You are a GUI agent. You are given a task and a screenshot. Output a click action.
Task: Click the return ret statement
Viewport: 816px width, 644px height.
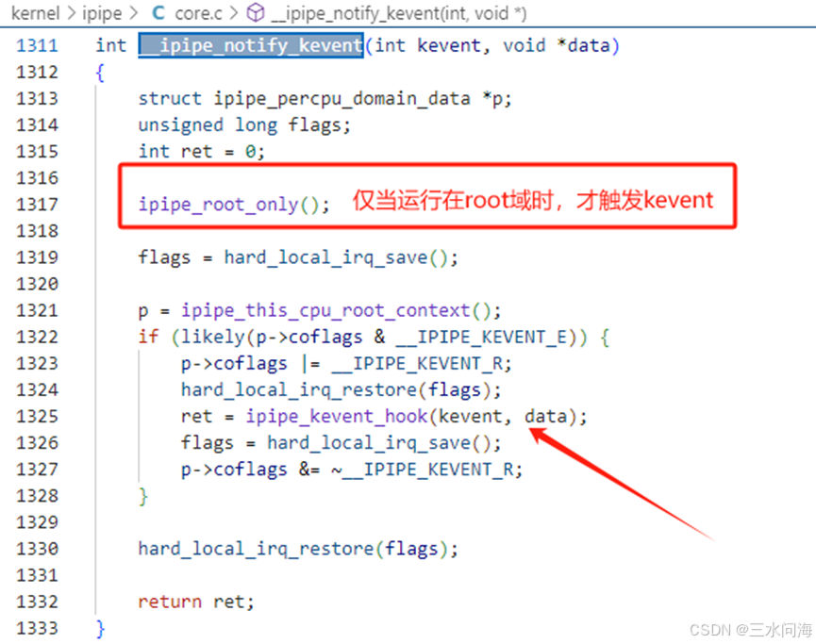pos(195,602)
